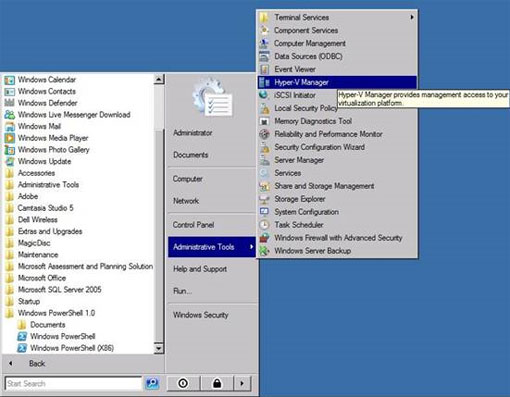The image size is (510, 397).
Task: Click the Task Scheduler clock icon
Action: tap(264, 225)
